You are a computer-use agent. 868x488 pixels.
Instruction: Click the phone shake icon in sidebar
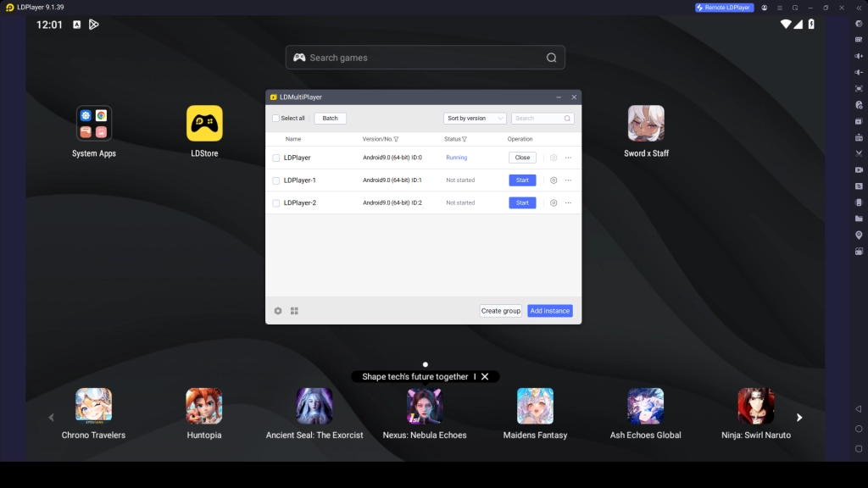(x=859, y=202)
